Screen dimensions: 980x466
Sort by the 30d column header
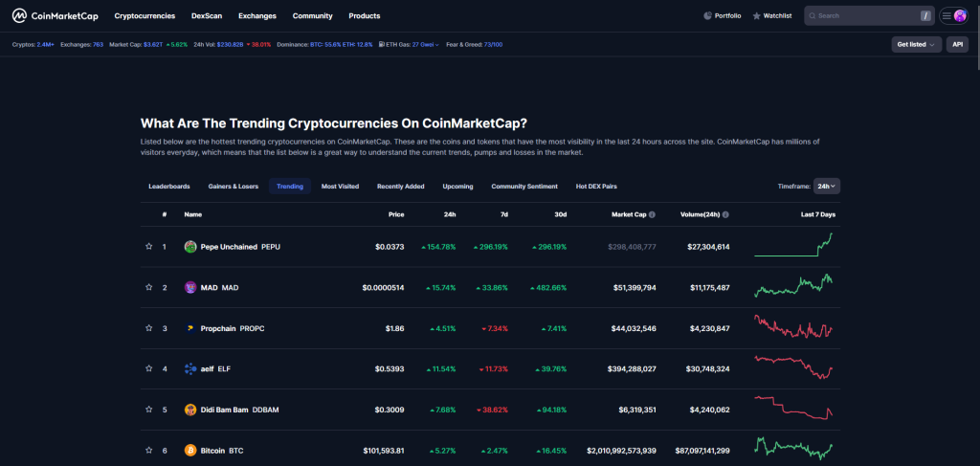561,214
